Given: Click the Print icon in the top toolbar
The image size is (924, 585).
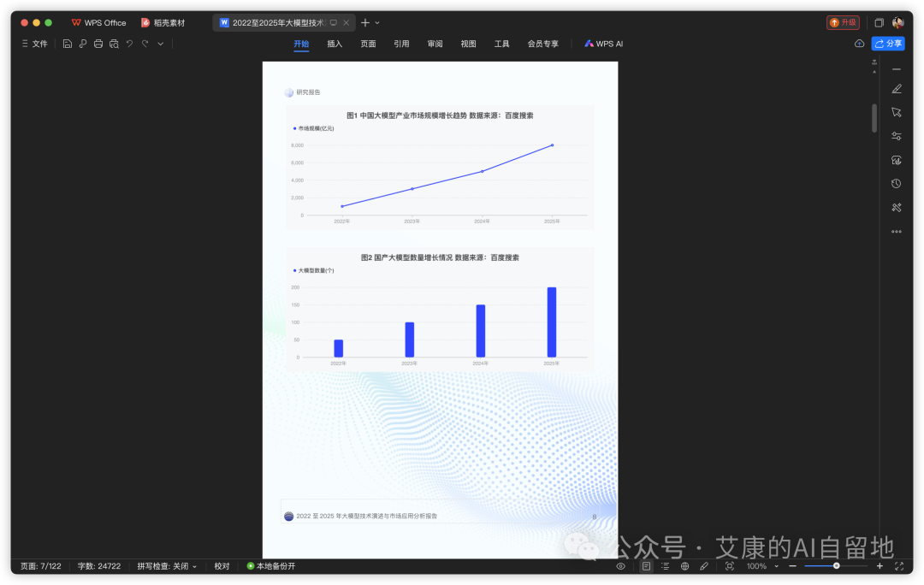Looking at the screenshot, I should click(99, 44).
